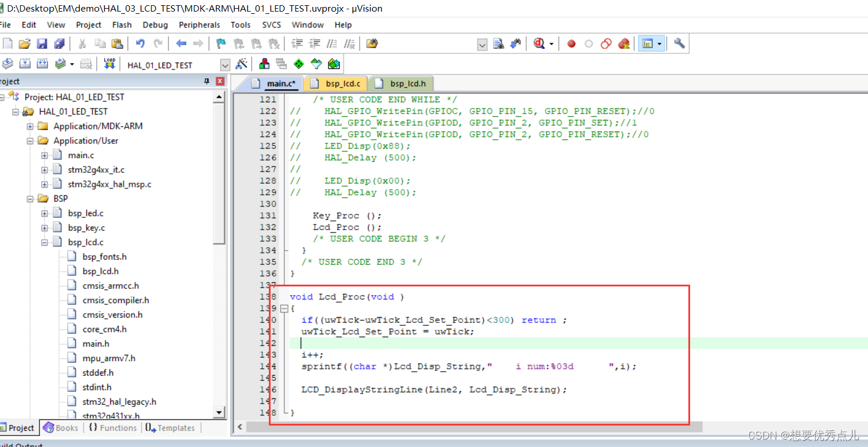Select the Build target icon
The height and width of the screenshot is (447, 868).
(x=25, y=64)
